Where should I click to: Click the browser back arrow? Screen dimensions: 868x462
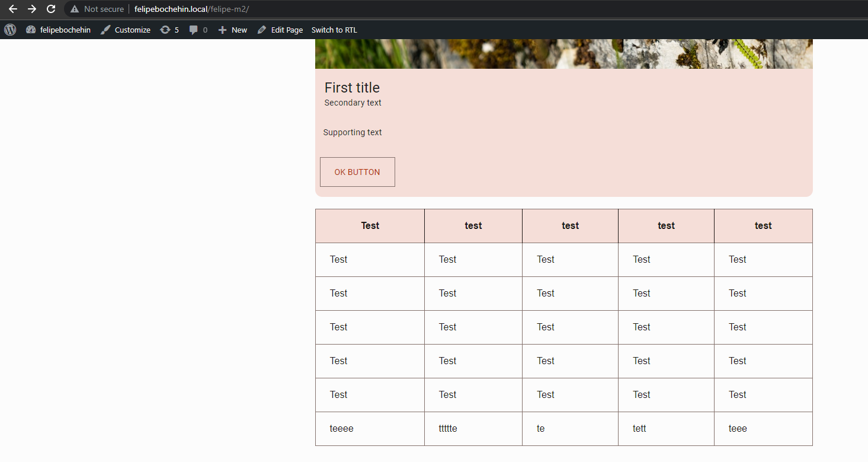pos(12,9)
